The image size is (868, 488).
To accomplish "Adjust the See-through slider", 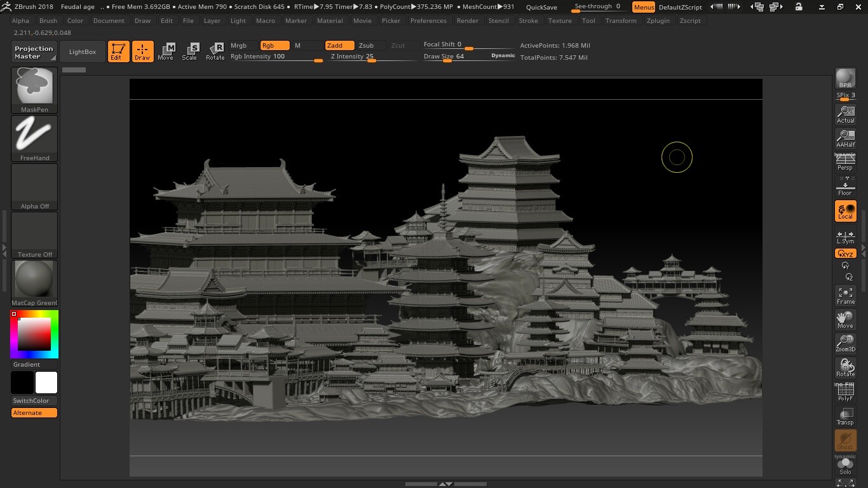I will (x=598, y=7).
